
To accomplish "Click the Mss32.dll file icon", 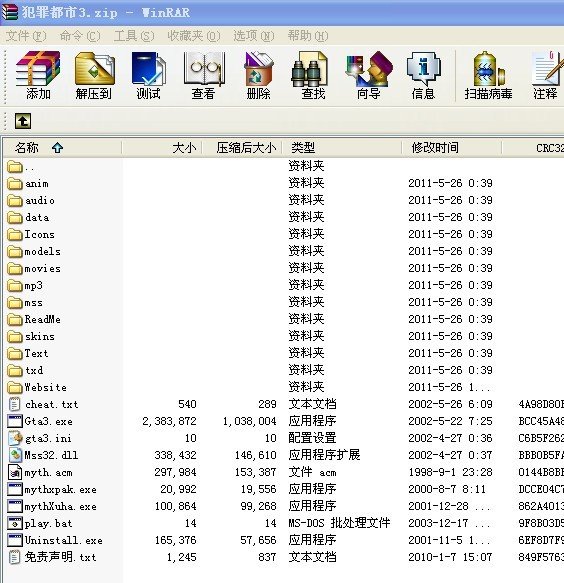I will pos(15,455).
